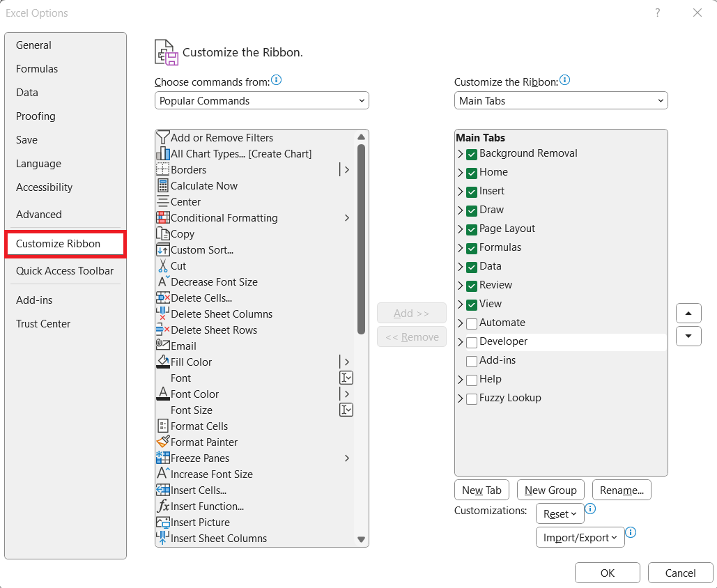This screenshot has width=717, height=588.
Task: Click the Cancel button
Action: (x=680, y=573)
